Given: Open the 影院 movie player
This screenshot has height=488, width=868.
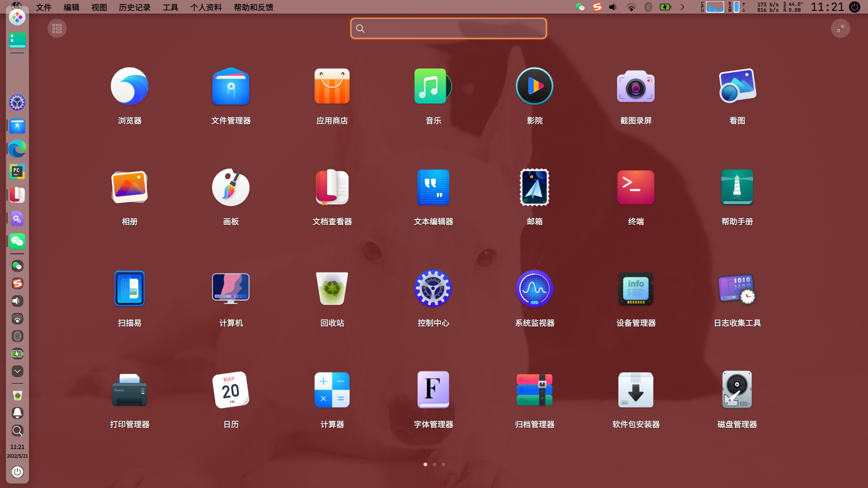Looking at the screenshot, I should point(534,86).
